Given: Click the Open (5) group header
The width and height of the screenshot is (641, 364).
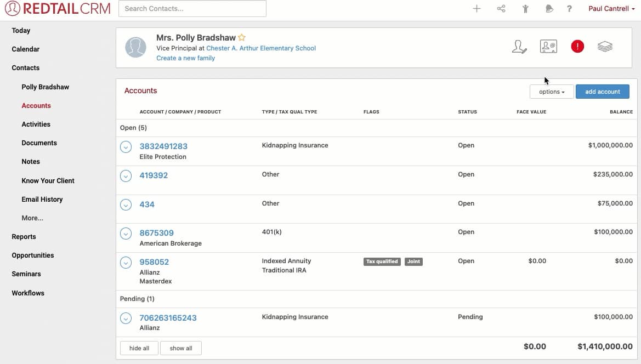Looking at the screenshot, I should [133, 128].
